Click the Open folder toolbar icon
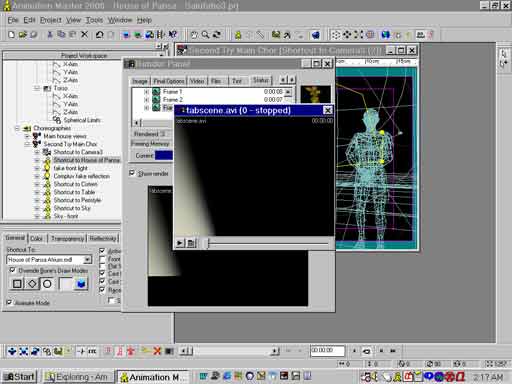This screenshot has height=384, width=512. click(x=22, y=35)
